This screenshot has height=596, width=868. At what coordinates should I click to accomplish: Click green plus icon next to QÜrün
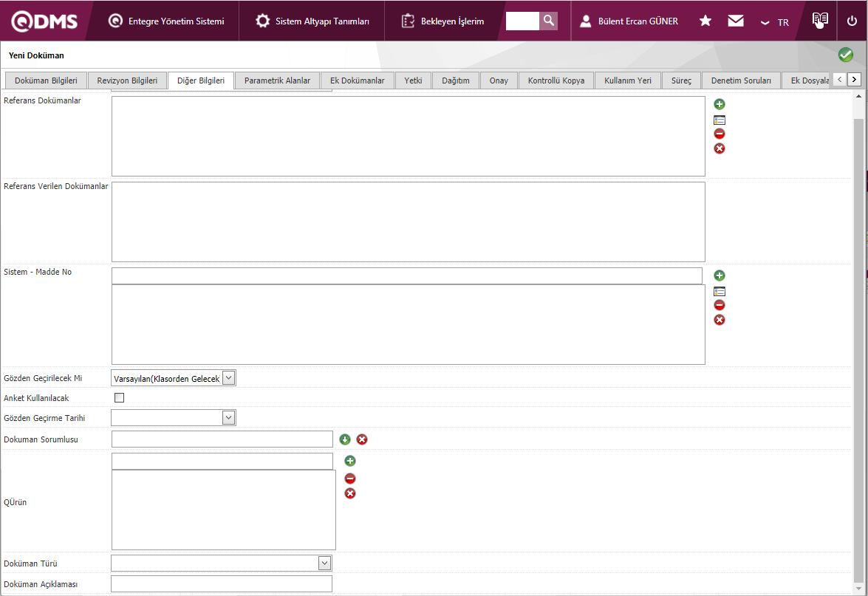[350, 461]
